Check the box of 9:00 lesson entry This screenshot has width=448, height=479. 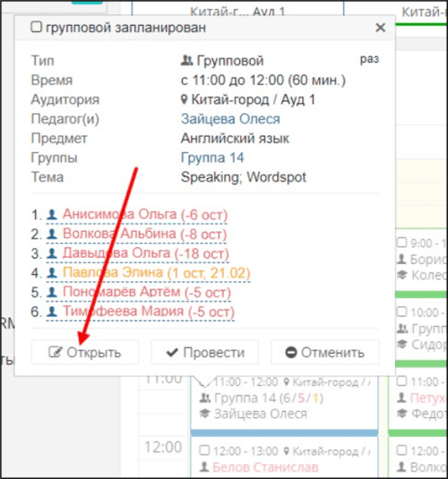[401, 243]
